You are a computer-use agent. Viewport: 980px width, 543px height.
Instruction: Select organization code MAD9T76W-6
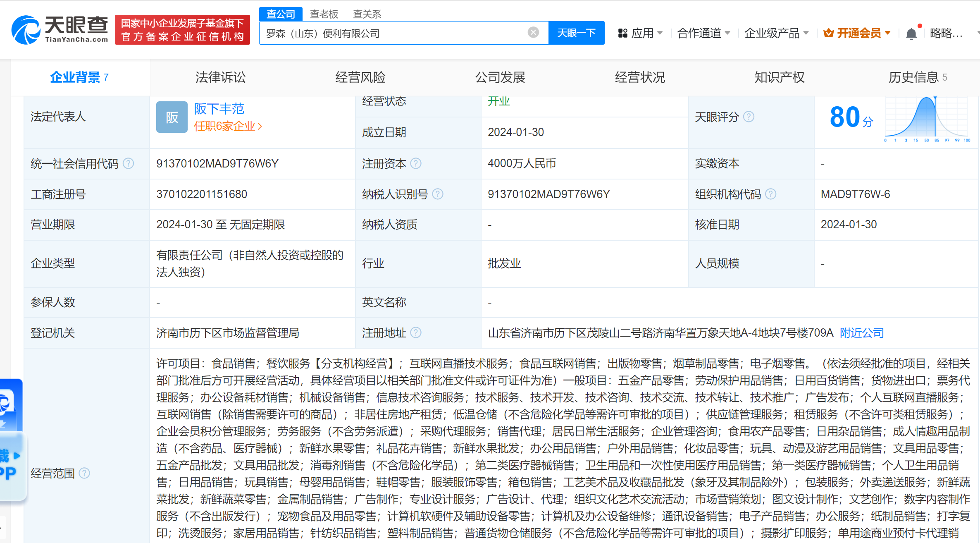pyautogui.click(x=855, y=194)
